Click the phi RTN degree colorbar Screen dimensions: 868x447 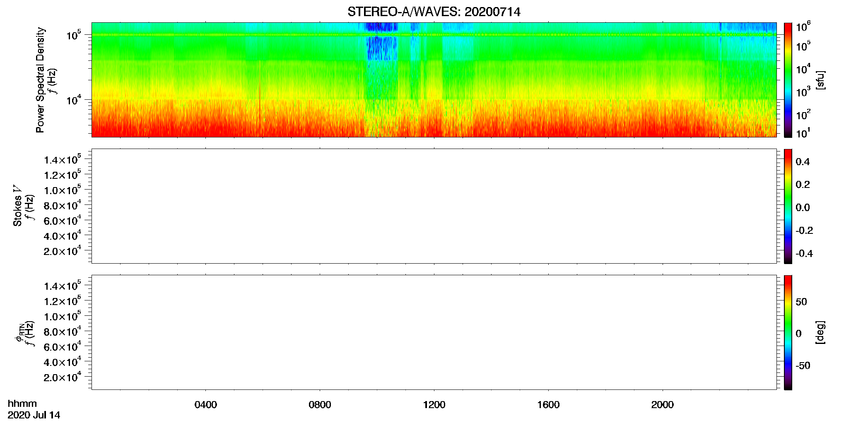788,332
